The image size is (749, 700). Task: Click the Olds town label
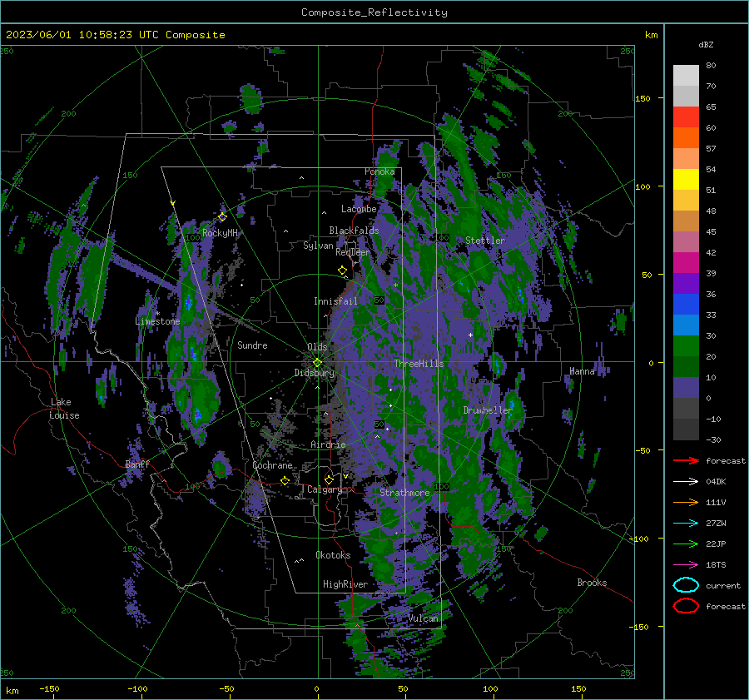pos(317,347)
